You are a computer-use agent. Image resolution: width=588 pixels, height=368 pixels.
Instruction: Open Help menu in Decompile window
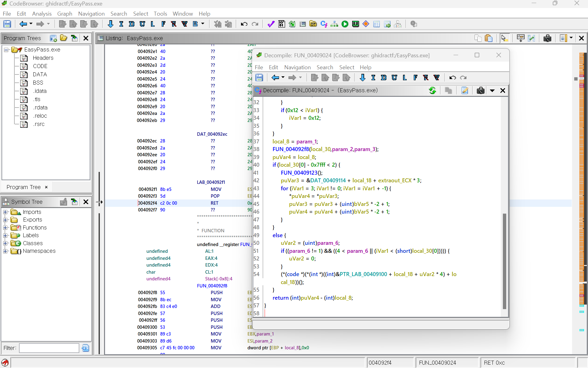[x=365, y=67]
